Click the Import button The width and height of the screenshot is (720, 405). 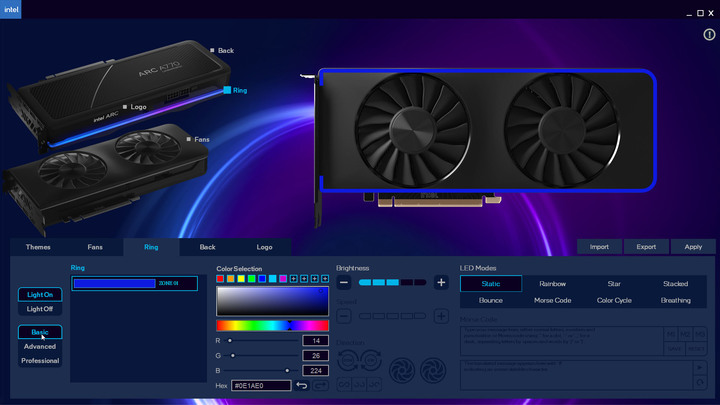(599, 247)
